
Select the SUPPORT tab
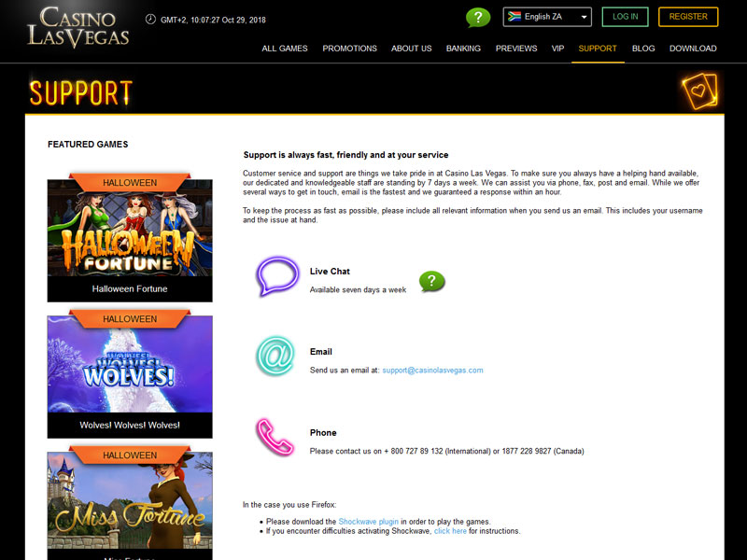[x=598, y=49]
